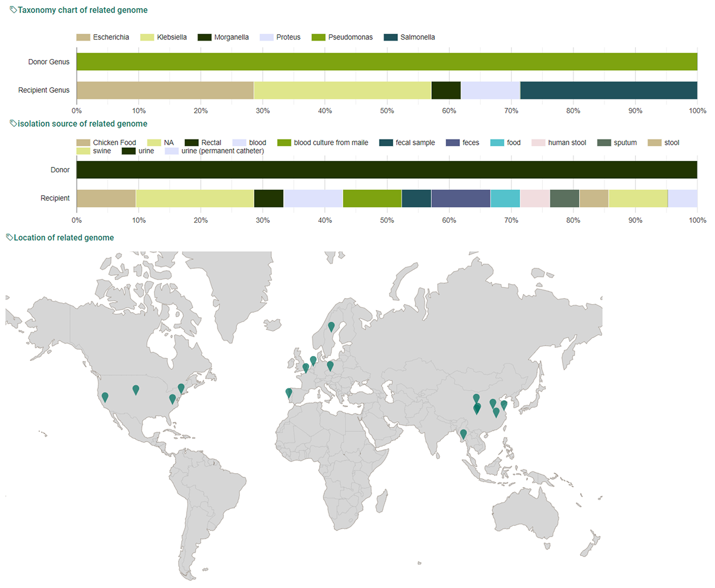Image resolution: width=715 pixels, height=588 pixels.
Task: Click the 'Donor Genus' axis label
Action: tap(49, 62)
